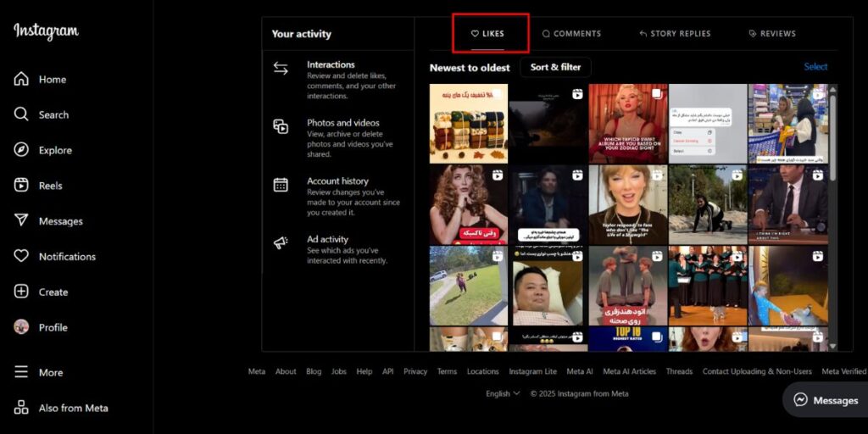Open Notifications heart icon
The height and width of the screenshot is (434, 868).
(x=21, y=256)
